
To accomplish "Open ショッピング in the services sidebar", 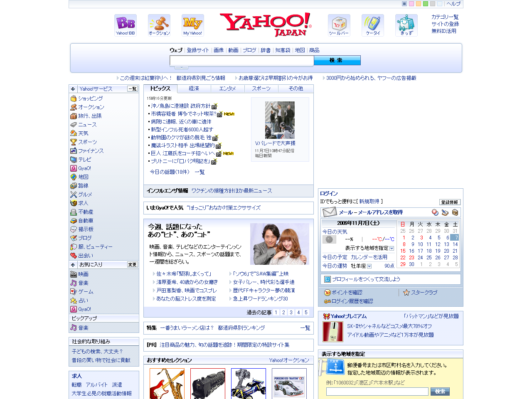I will [x=91, y=99].
